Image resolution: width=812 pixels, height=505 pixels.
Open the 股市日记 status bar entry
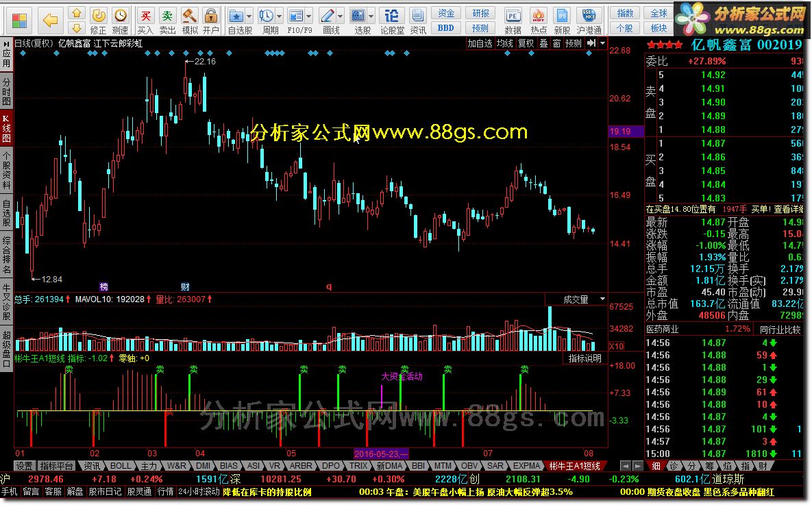pos(105,491)
